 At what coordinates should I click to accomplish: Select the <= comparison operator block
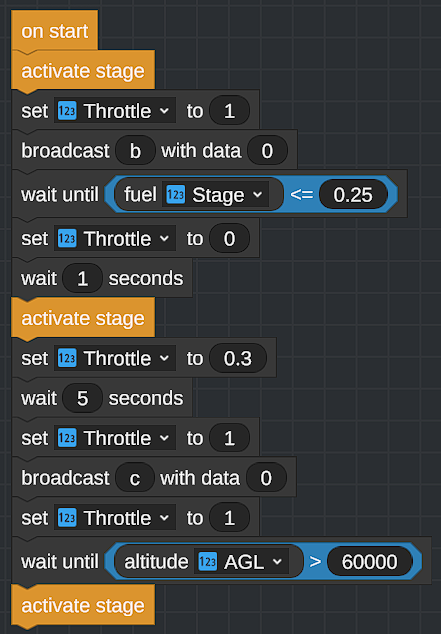[302, 195]
